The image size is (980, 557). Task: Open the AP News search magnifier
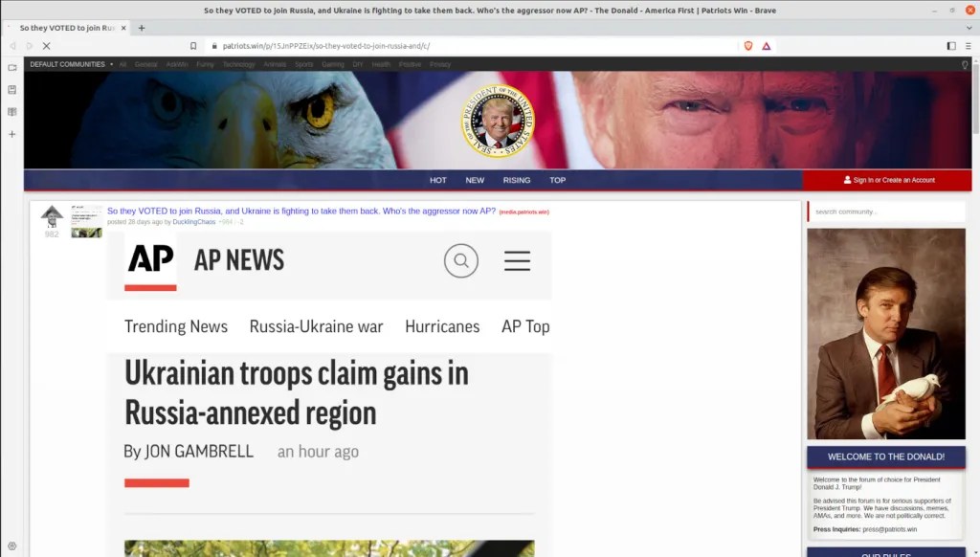click(x=461, y=260)
